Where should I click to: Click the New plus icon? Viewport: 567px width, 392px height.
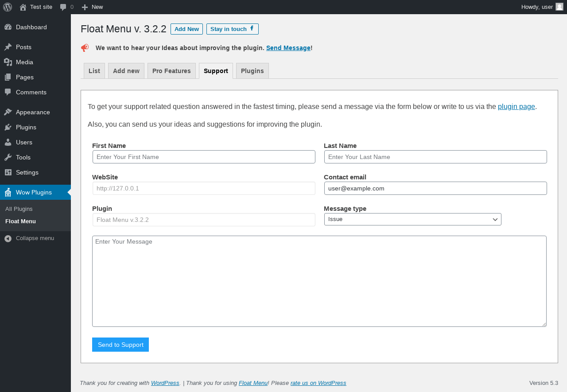point(85,7)
